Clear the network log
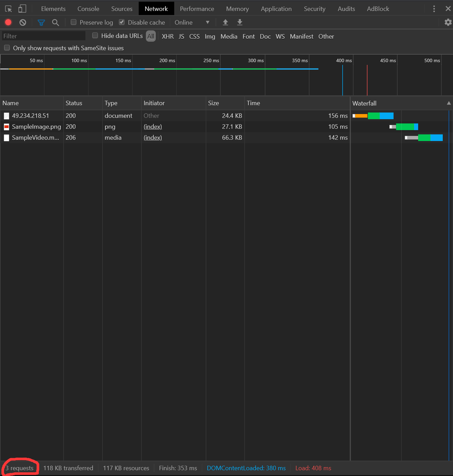 click(23, 22)
